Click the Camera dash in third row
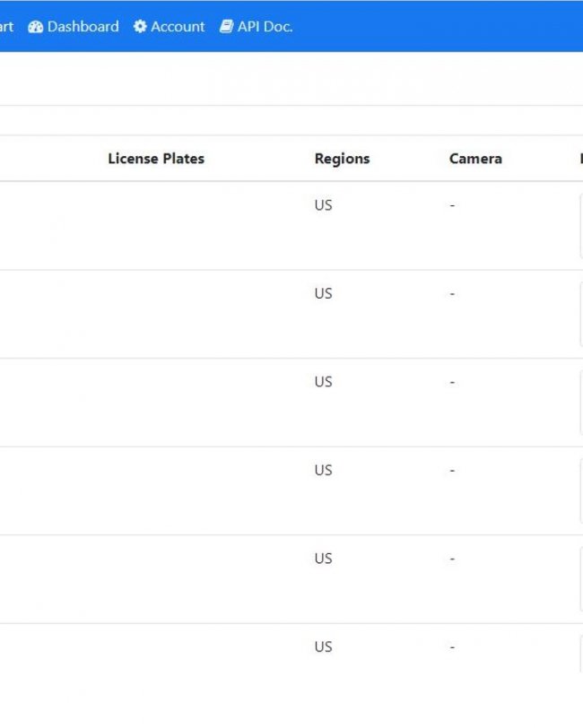 (x=452, y=382)
